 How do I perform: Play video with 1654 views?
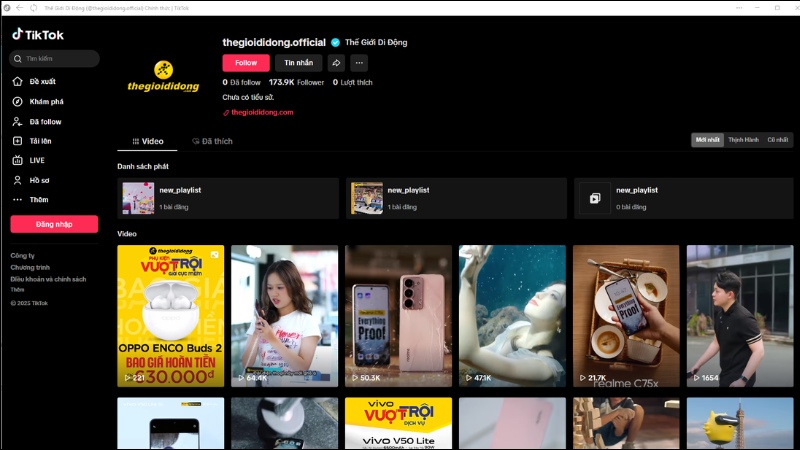740,316
